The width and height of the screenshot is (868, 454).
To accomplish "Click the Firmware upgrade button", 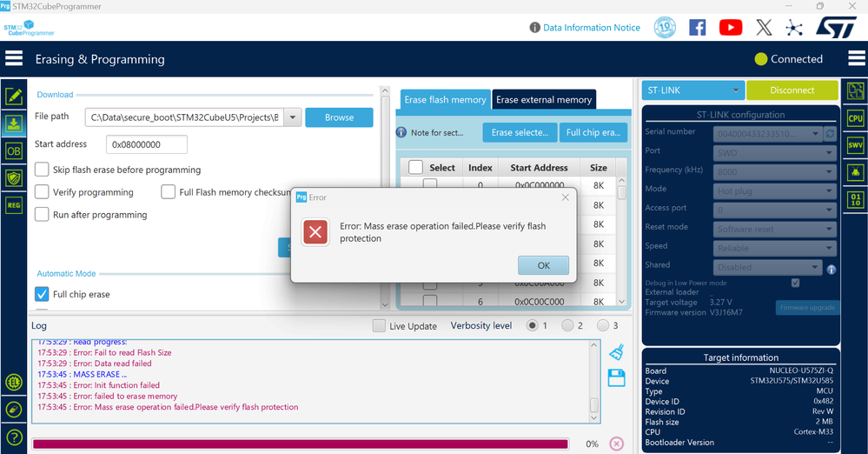I will 807,307.
